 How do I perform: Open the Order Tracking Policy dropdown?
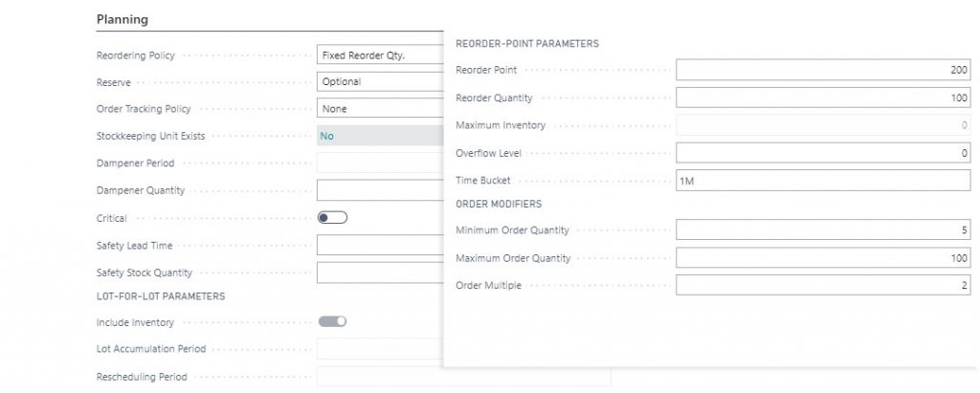(379, 109)
